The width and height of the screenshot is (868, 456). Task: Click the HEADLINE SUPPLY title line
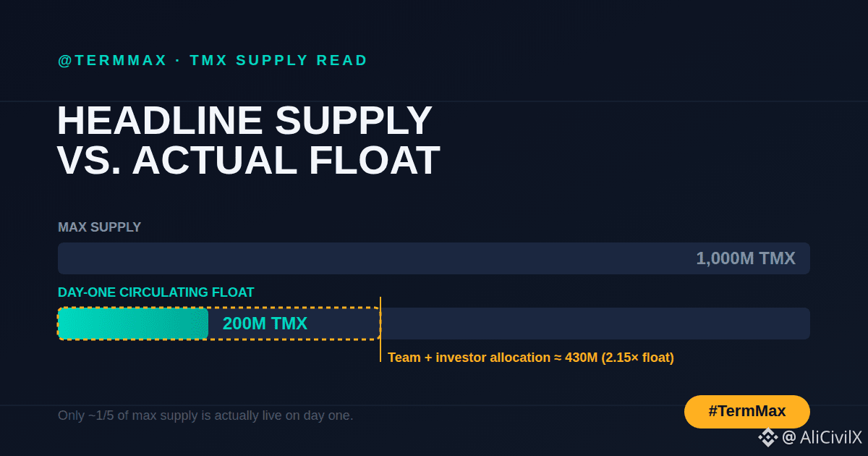(245, 121)
